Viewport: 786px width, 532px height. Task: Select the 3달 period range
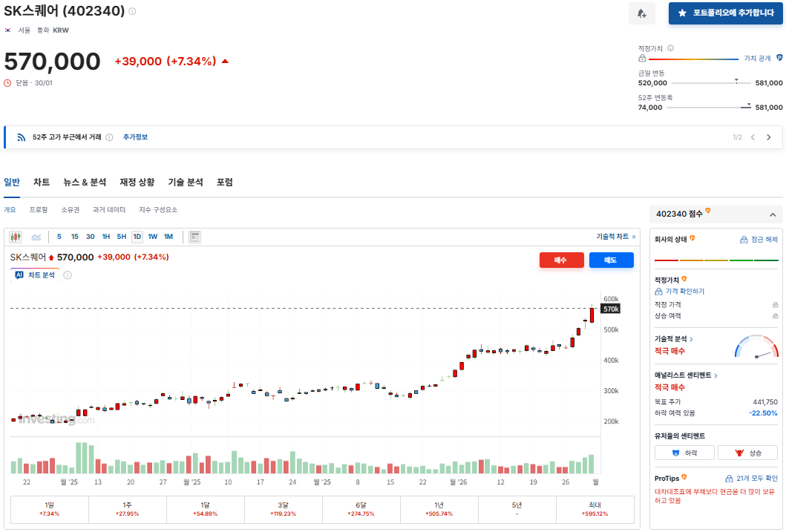(284, 509)
